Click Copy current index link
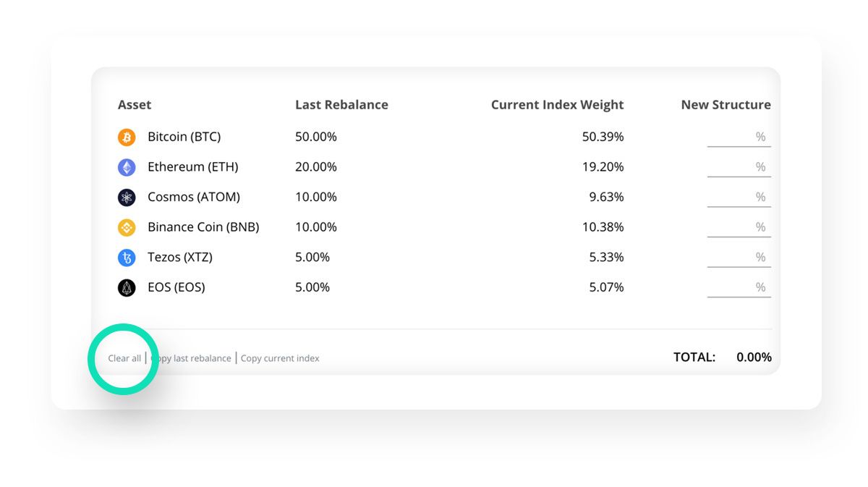 pos(280,358)
